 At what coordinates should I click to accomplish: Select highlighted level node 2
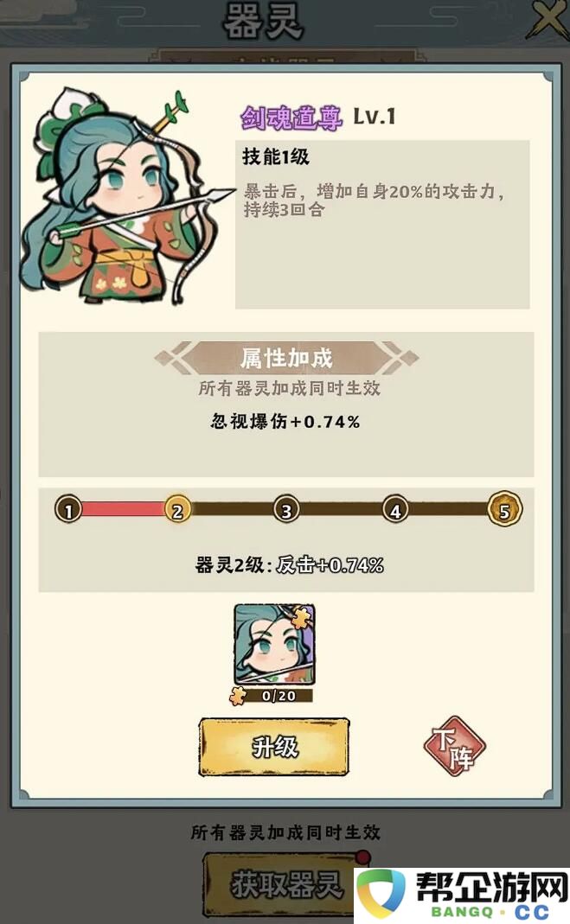click(177, 509)
